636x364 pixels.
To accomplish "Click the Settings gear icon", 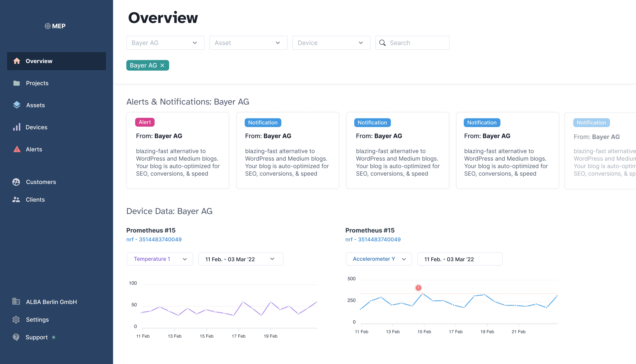I will click(x=16, y=319).
